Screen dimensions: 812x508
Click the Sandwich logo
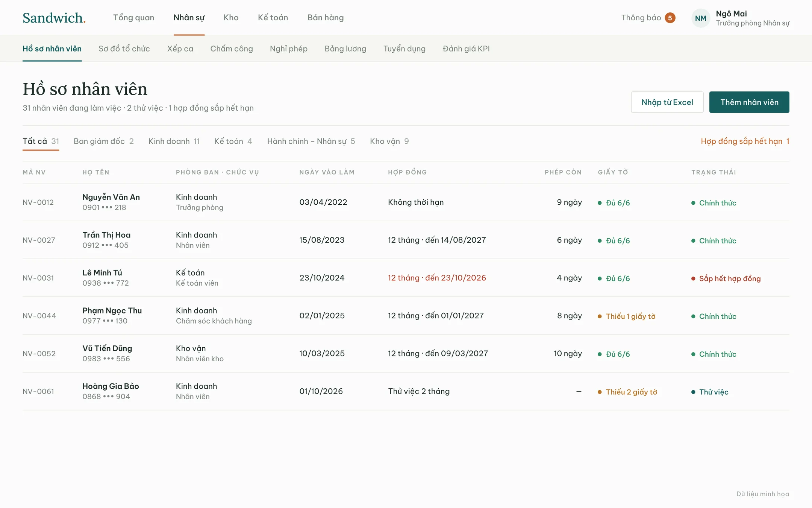pos(54,18)
